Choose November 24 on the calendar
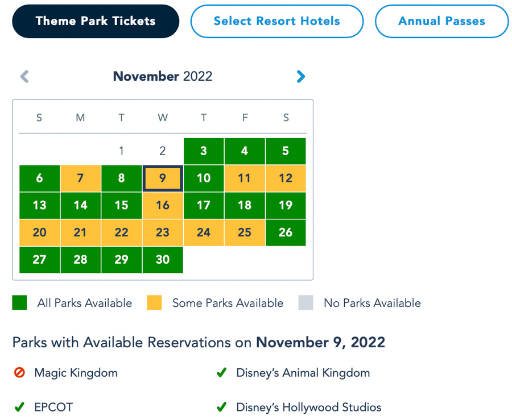This screenshot has width=512, height=420. click(x=204, y=232)
